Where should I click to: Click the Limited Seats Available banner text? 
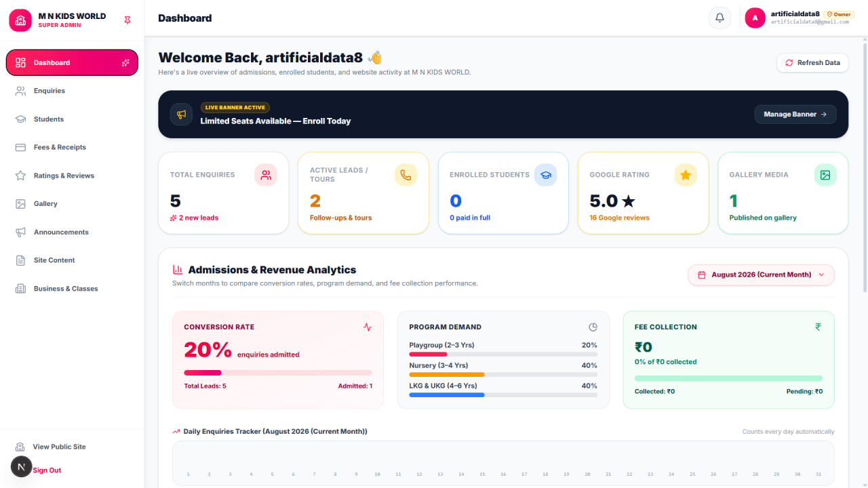(x=275, y=121)
